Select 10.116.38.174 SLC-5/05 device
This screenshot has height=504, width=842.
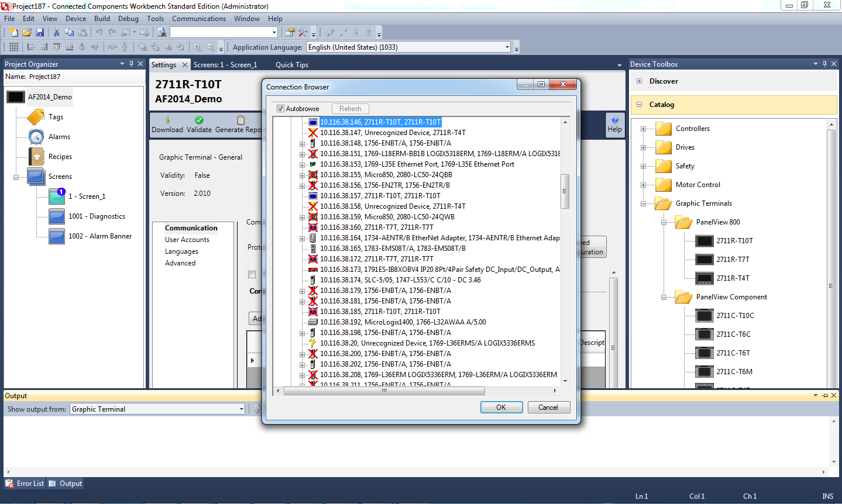[400, 280]
